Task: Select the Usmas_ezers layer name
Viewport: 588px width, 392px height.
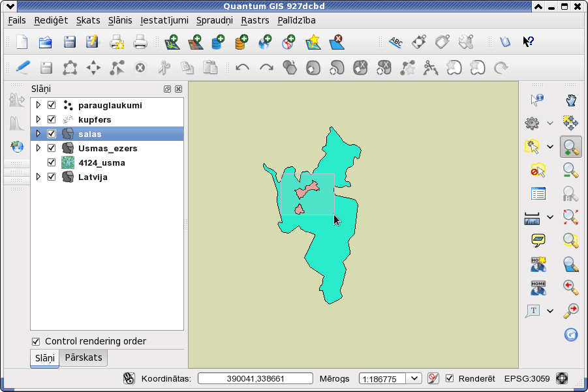Action: [108, 149]
